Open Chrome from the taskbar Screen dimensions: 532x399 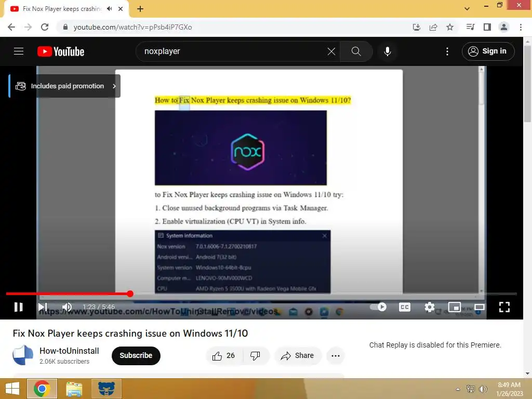[42, 389]
